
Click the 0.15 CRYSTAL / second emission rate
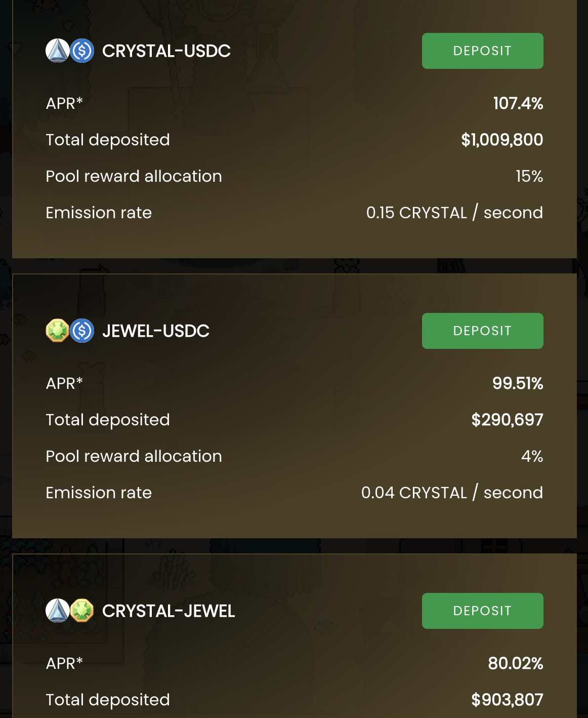454,213
